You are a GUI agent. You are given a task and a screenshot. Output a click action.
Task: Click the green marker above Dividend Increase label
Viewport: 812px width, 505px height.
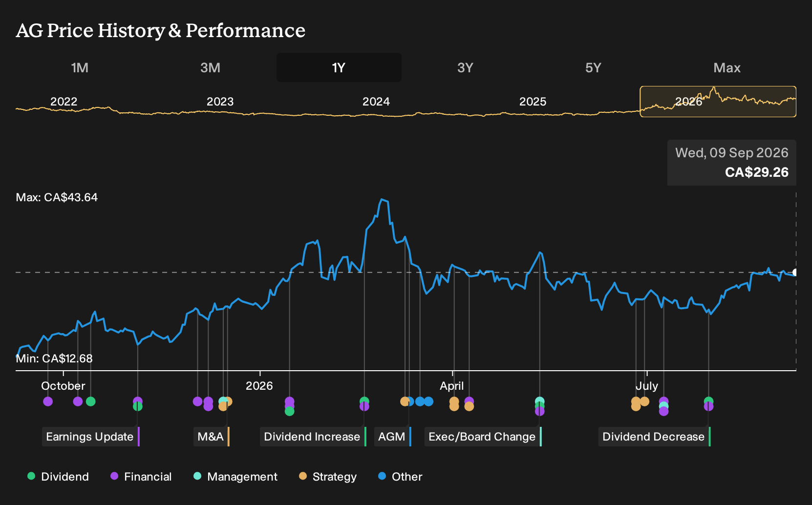(x=364, y=401)
